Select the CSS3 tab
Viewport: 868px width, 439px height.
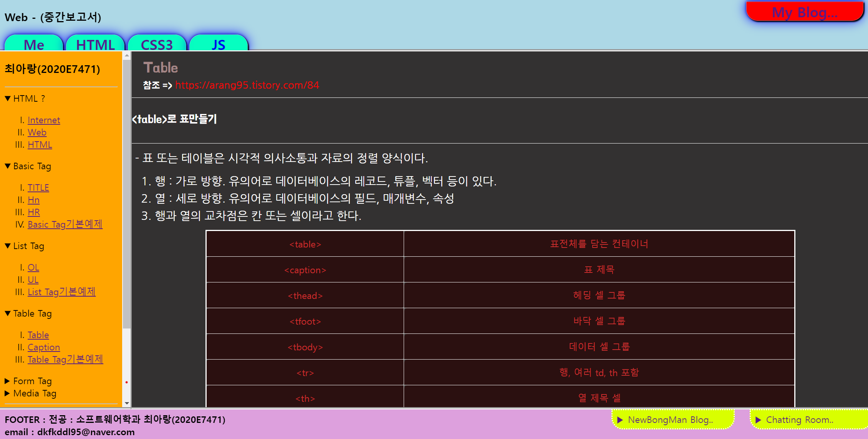(x=157, y=45)
